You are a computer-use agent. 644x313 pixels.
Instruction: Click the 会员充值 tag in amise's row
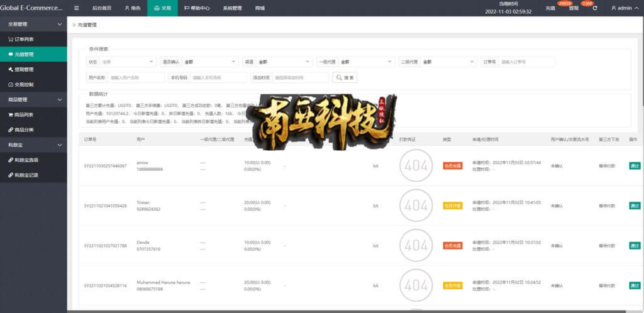point(453,166)
